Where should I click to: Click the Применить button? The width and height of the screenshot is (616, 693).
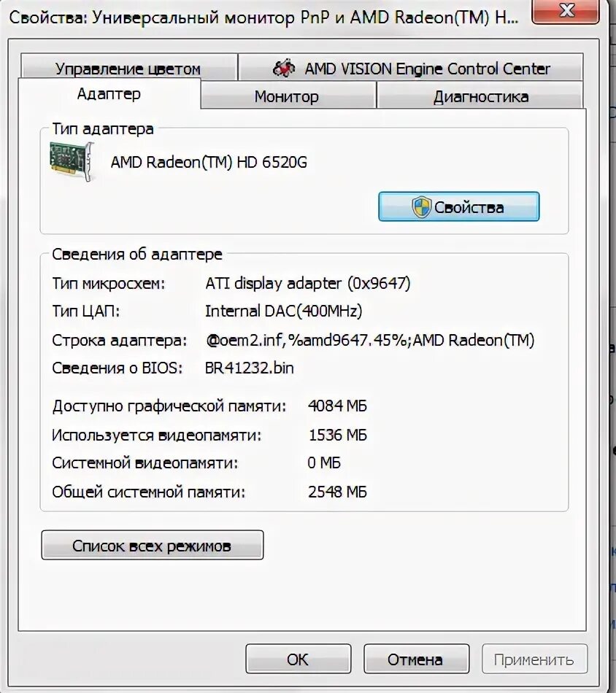534,659
